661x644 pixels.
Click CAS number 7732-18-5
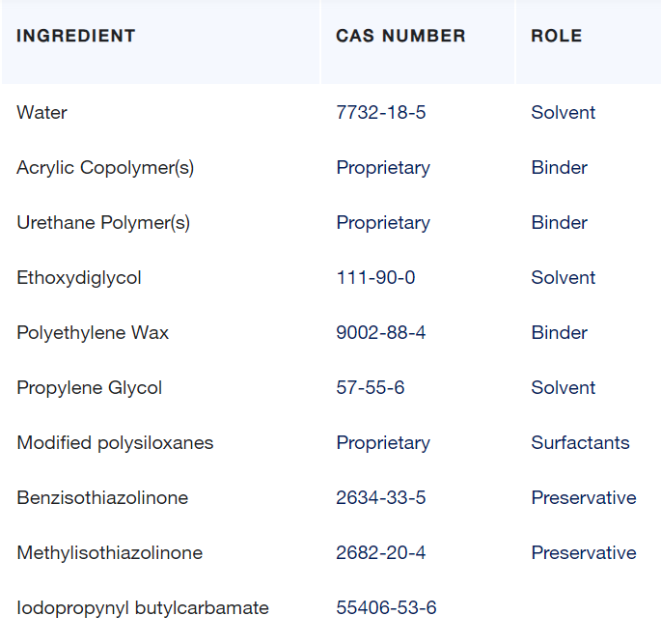381,113
